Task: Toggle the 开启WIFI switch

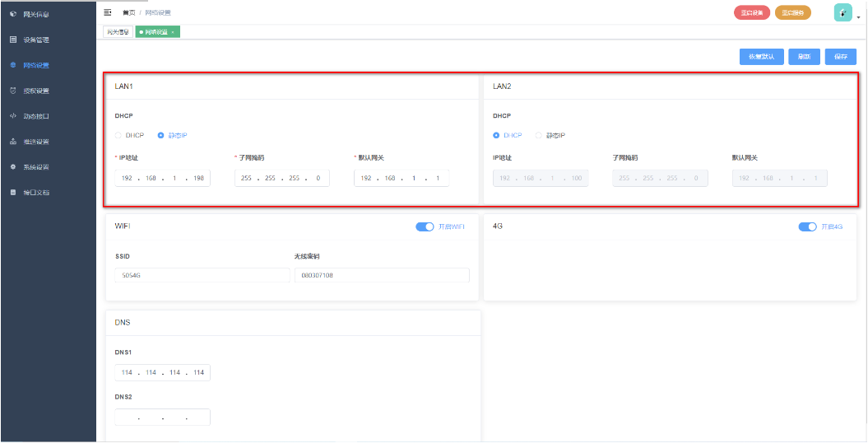Action: click(x=425, y=226)
